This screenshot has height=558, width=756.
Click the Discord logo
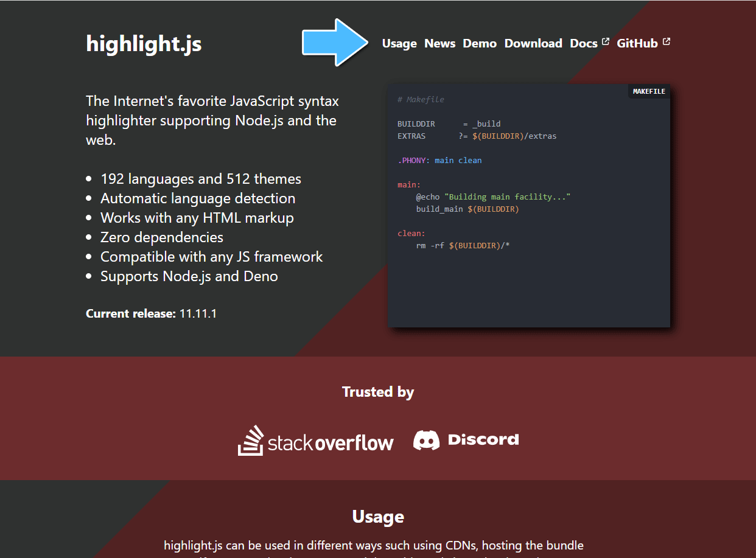[466, 440]
